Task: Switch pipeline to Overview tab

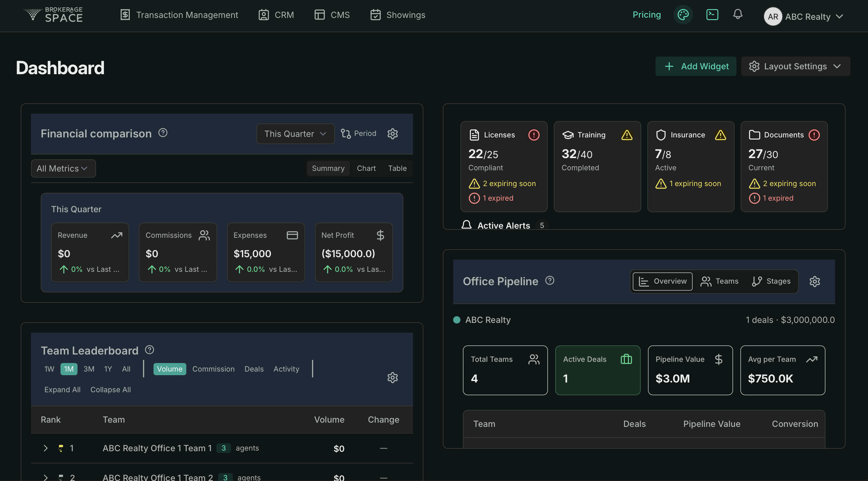Action: click(663, 282)
